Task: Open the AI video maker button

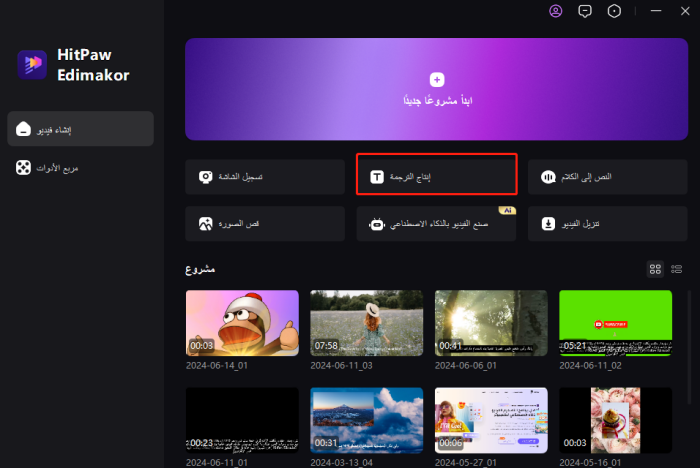Action: (x=436, y=224)
